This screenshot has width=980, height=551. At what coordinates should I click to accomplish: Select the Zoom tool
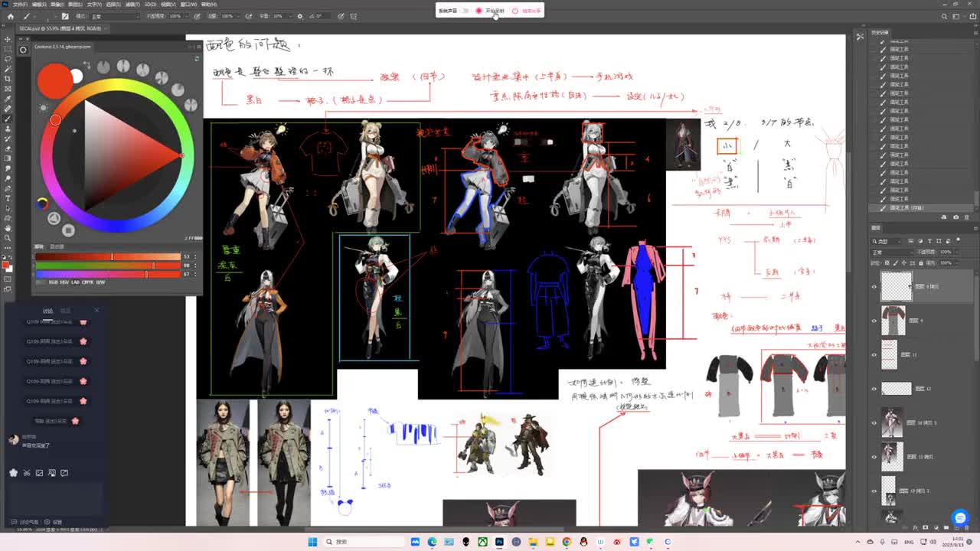8,238
